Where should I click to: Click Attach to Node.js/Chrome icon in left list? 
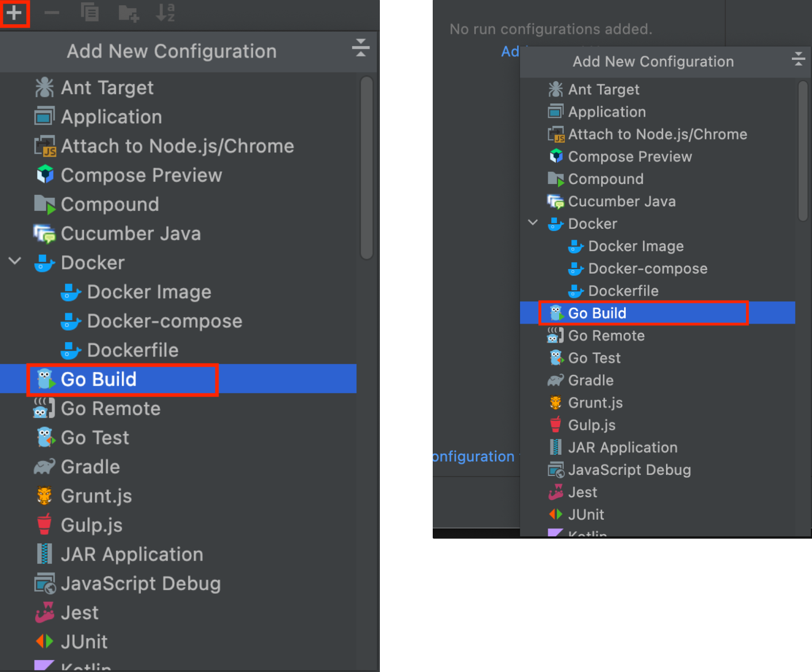coord(45,146)
